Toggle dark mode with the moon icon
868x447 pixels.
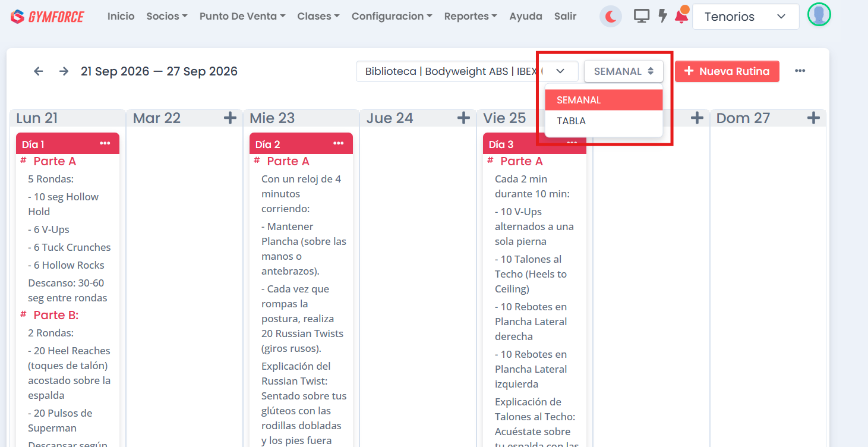click(611, 17)
